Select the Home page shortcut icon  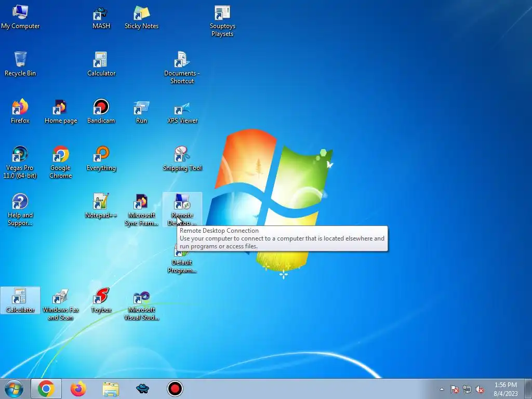tap(61, 111)
